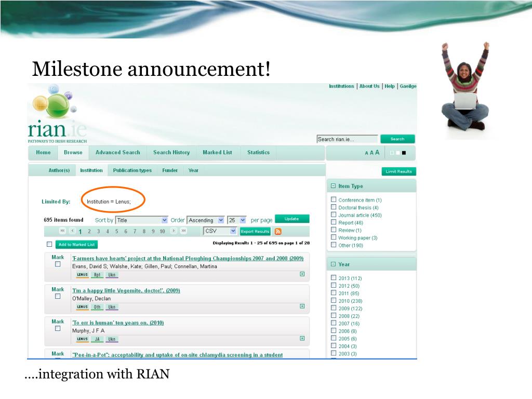Viewport: 532px width, 399px height.
Task: Open the CSV export format dropdown
Action: click(220, 231)
